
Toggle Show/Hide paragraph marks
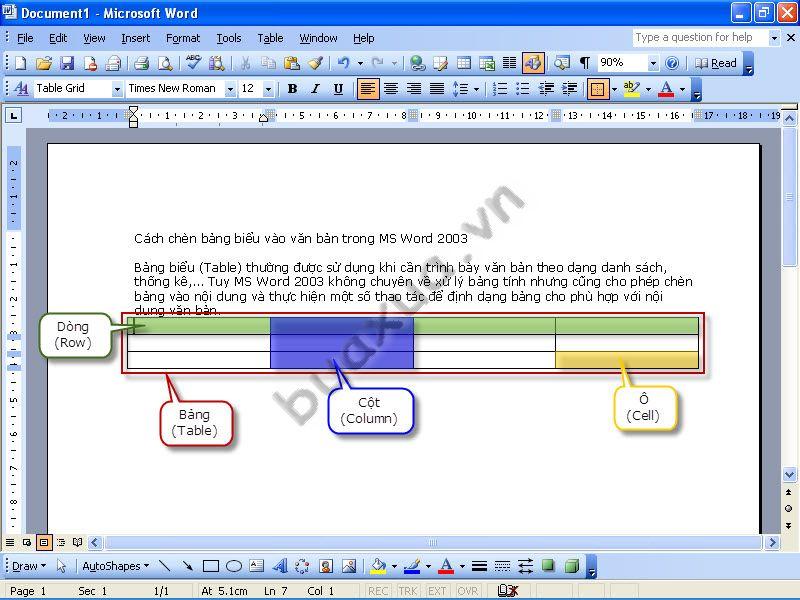pyautogui.click(x=585, y=63)
